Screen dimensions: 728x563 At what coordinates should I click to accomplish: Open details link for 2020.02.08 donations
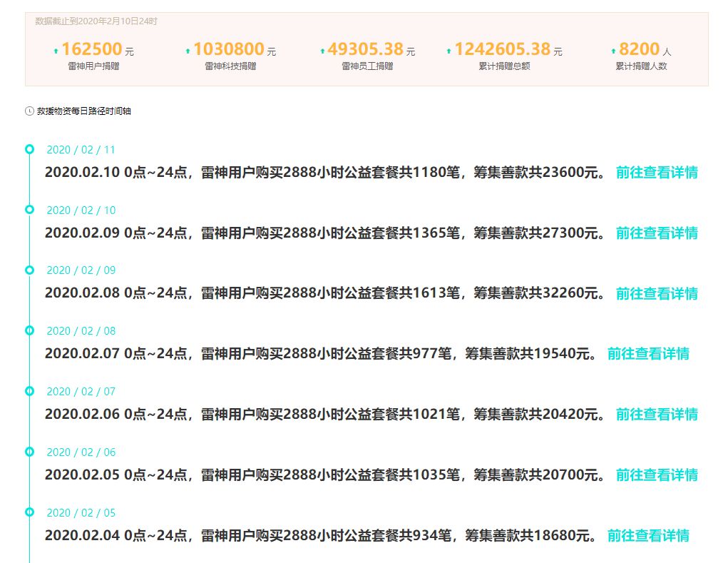point(657,293)
